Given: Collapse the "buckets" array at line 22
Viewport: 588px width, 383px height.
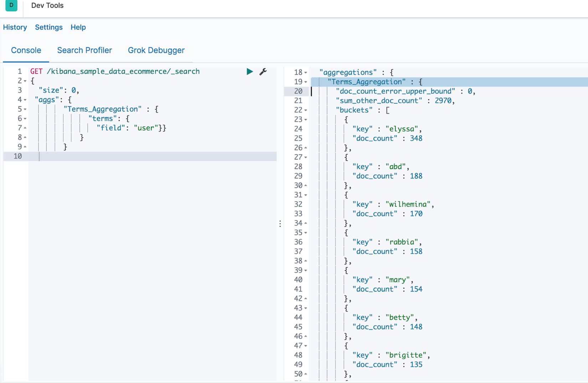Looking at the screenshot, I should (306, 110).
